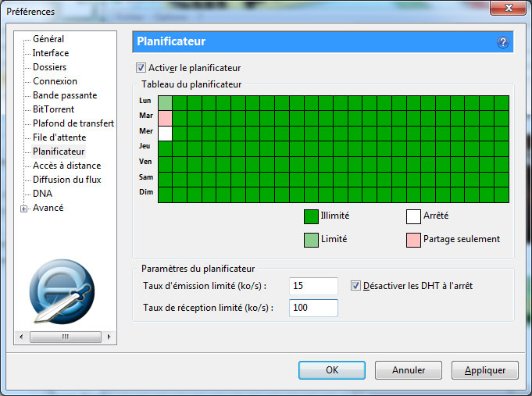Screen dimensions: 532x396
Task: Close the Préférences window
Action: click(x=509, y=8)
